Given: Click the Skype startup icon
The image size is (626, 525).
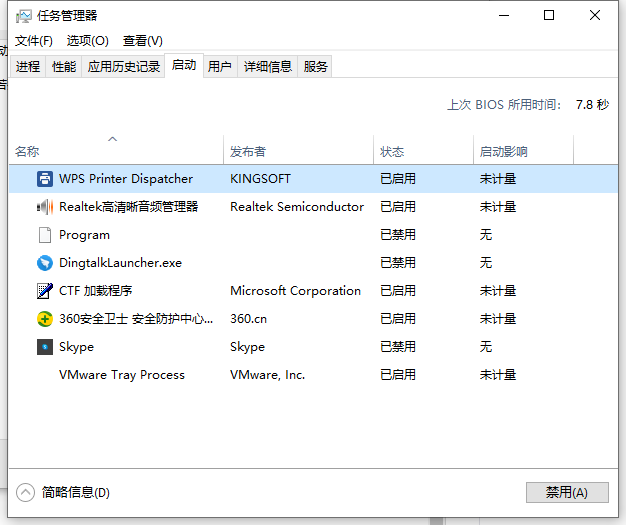Looking at the screenshot, I should coord(45,347).
